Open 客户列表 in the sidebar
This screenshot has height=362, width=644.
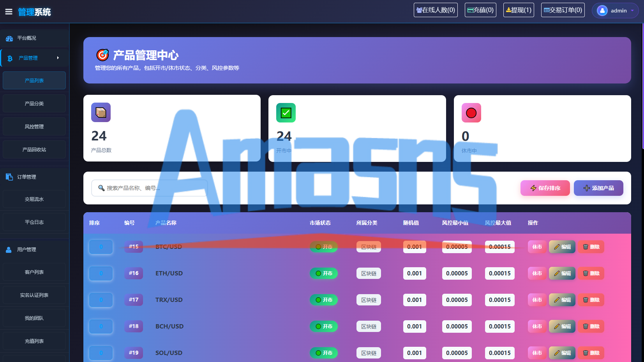[x=34, y=272]
